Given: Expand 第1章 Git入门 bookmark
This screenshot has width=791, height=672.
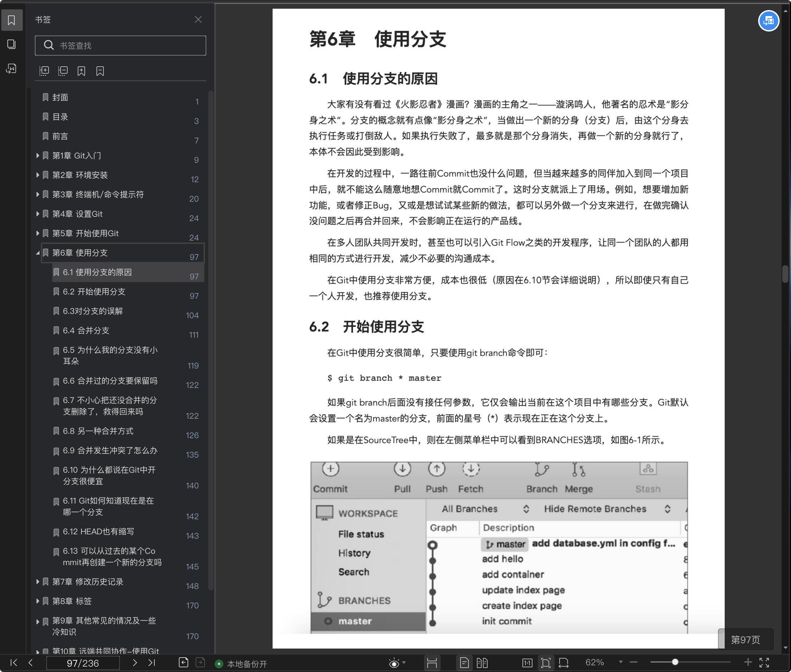Looking at the screenshot, I should tap(38, 155).
